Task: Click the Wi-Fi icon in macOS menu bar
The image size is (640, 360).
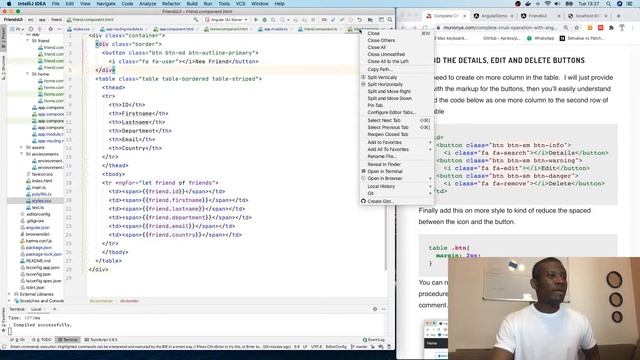Action: pos(547,4)
